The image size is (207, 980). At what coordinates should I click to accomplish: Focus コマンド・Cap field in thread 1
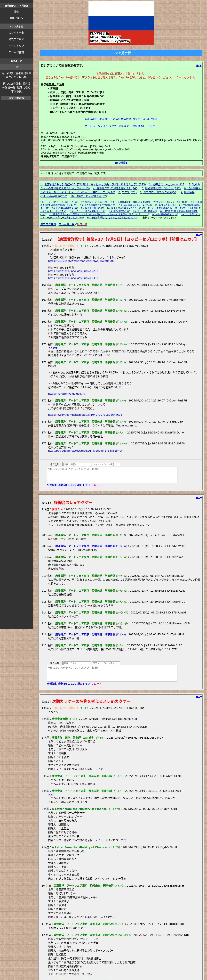(x=106, y=464)
